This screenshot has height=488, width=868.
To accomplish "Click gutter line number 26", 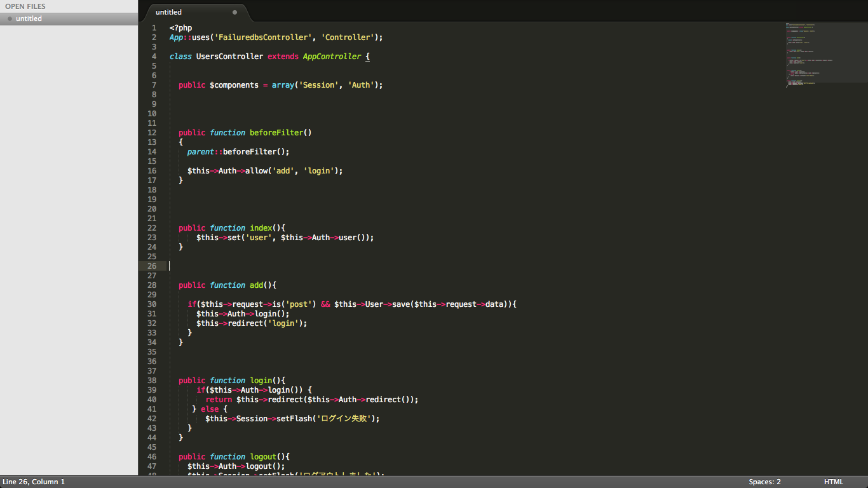I will 151,266.
